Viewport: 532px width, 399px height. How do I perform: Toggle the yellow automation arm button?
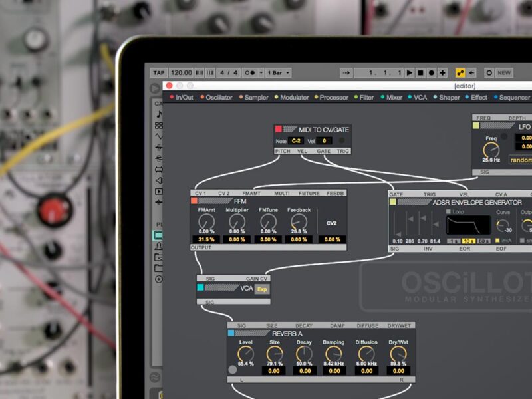click(x=460, y=73)
